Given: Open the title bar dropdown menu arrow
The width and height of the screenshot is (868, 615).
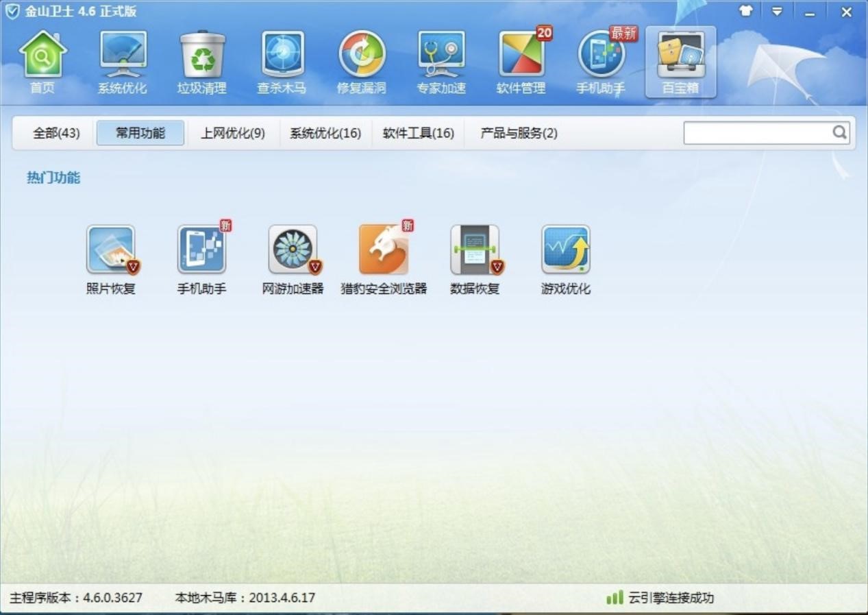Looking at the screenshot, I should pyautogui.click(x=777, y=12).
